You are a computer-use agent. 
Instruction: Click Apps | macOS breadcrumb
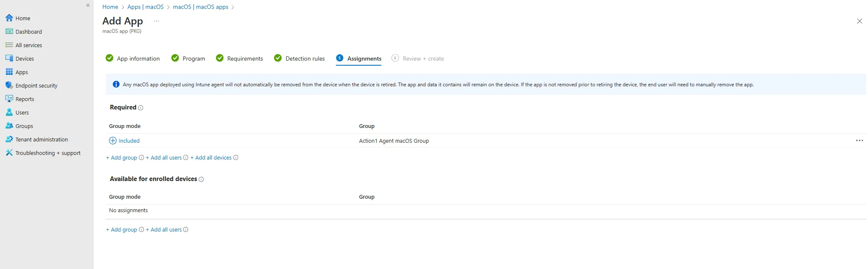(145, 7)
